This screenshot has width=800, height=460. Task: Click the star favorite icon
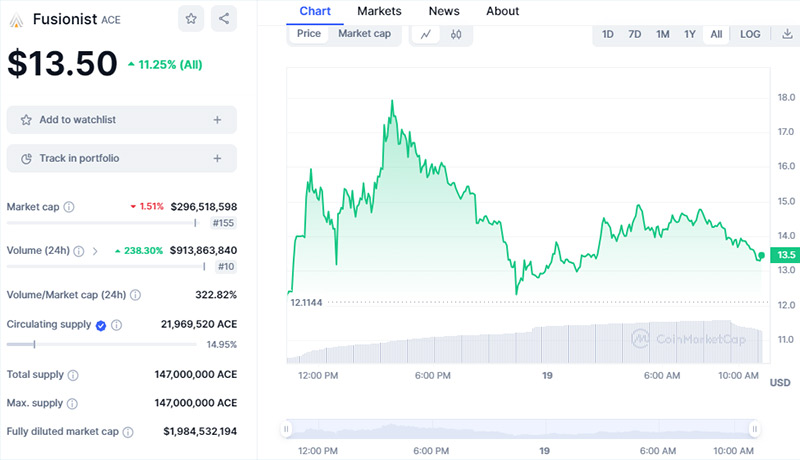coord(192,18)
